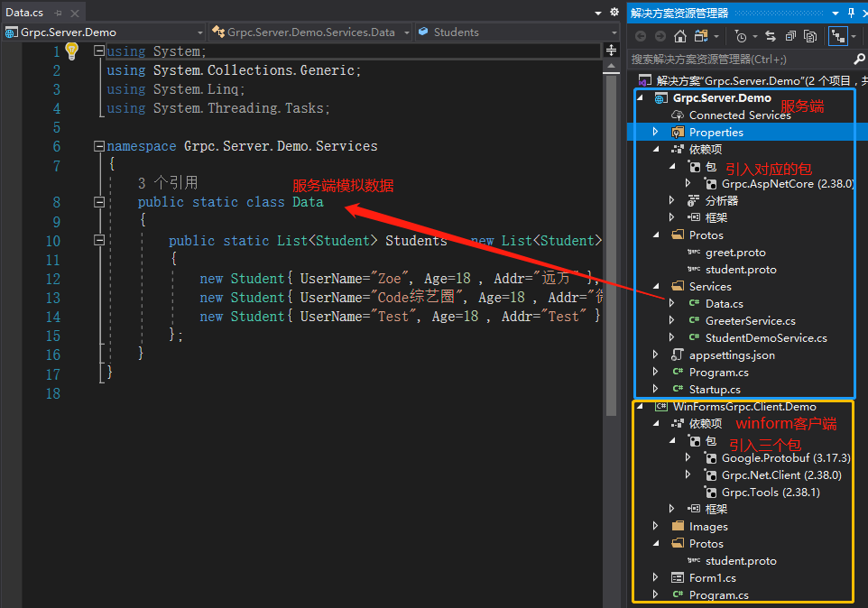Click the Protos folder icon under Grpc.Server.Demo
Viewport: 868px width, 608px height.
click(678, 235)
